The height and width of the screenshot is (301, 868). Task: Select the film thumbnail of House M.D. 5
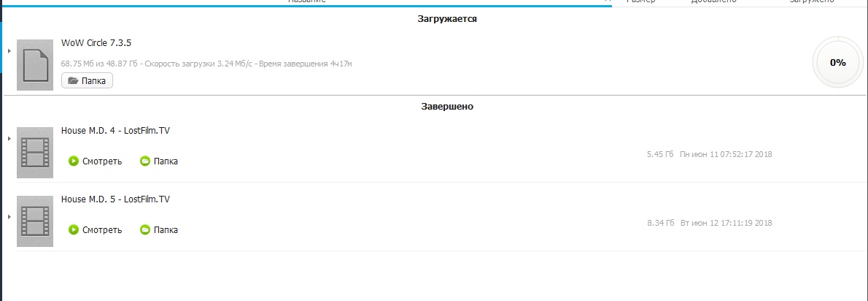[35, 221]
